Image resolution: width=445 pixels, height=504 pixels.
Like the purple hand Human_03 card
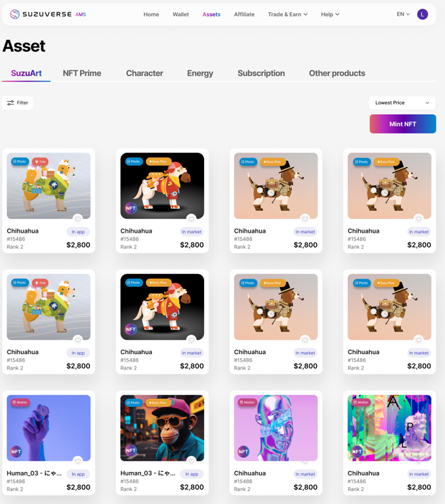(x=78, y=461)
